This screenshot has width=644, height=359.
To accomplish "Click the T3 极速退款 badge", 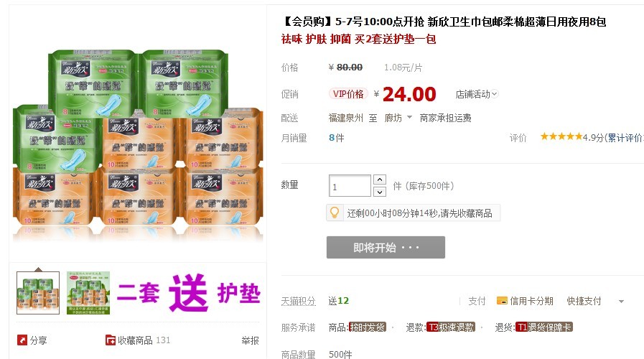I will 451,327.
